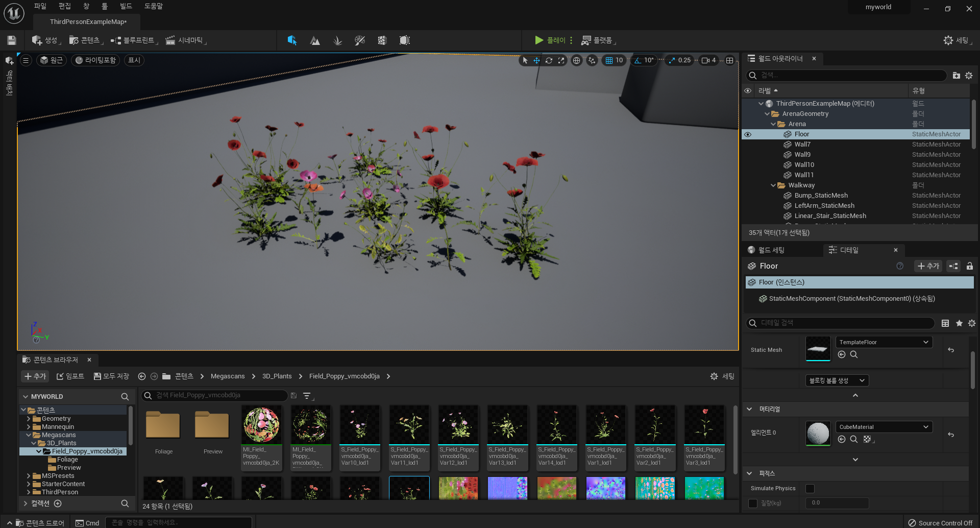This screenshot has height=528, width=980.
Task: Enable the mass (질량 kg) override checkbox
Action: coord(752,503)
